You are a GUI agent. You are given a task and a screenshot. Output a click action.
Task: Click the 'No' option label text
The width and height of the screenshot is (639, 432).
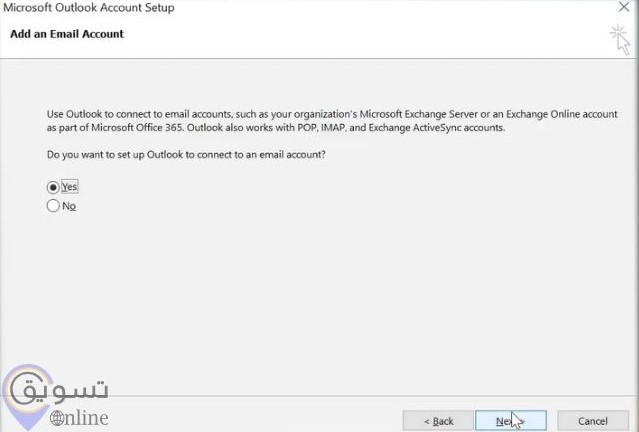69,206
